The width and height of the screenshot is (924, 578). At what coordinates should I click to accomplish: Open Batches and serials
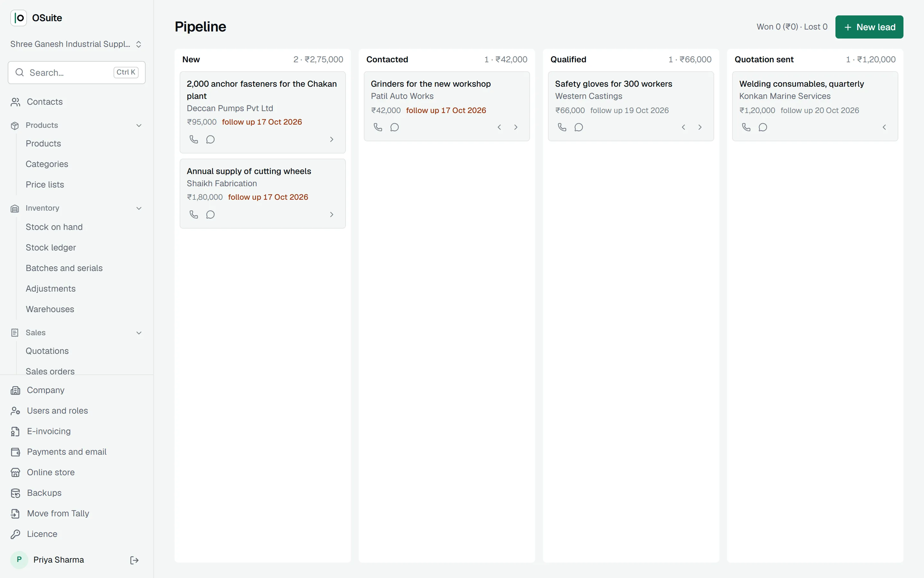click(x=64, y=268)
